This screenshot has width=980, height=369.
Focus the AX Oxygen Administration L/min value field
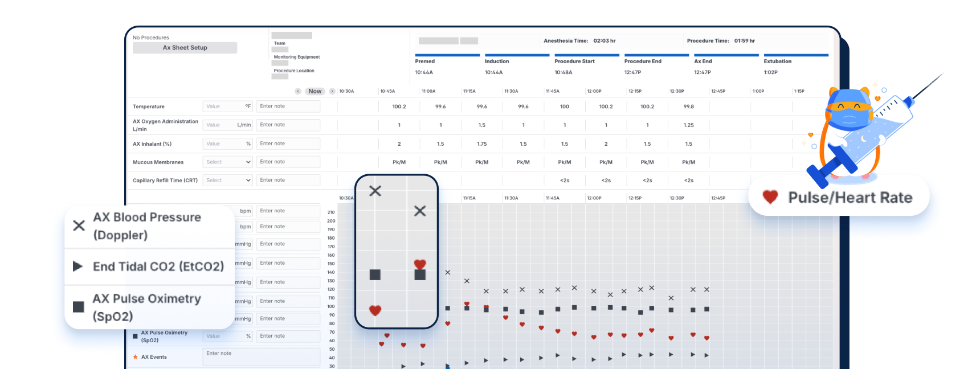(228, 125)
